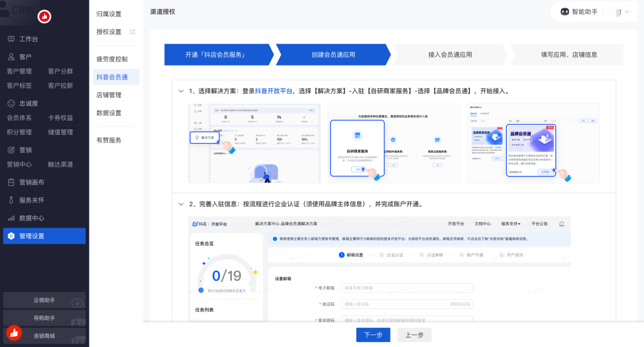Click the 数据中心 bar chart icon
Image resolution: width=644 pixels, height=347 pixels.
tap(11, 218)
